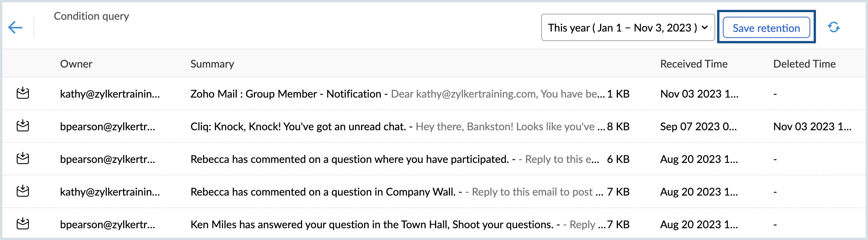The image size is (868, 240).
Task: Open Ken Miles answered your question email
Action: click(x=371, y=224)
